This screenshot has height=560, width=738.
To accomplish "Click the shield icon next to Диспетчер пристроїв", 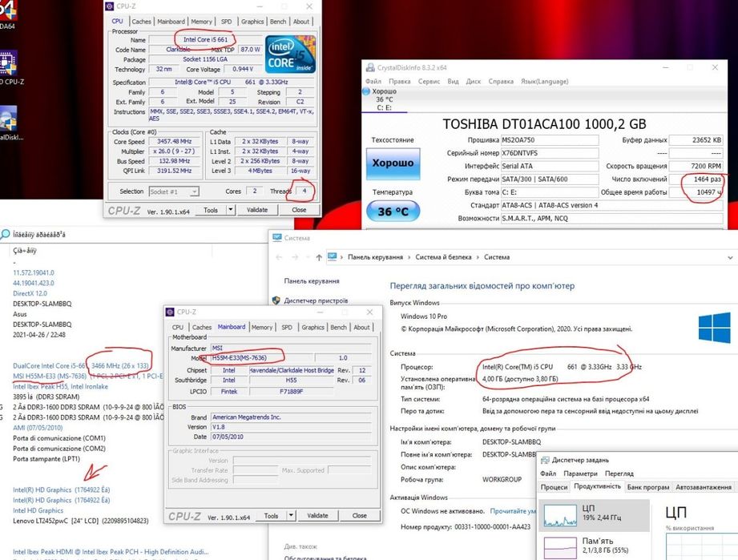I will (276, 300).
